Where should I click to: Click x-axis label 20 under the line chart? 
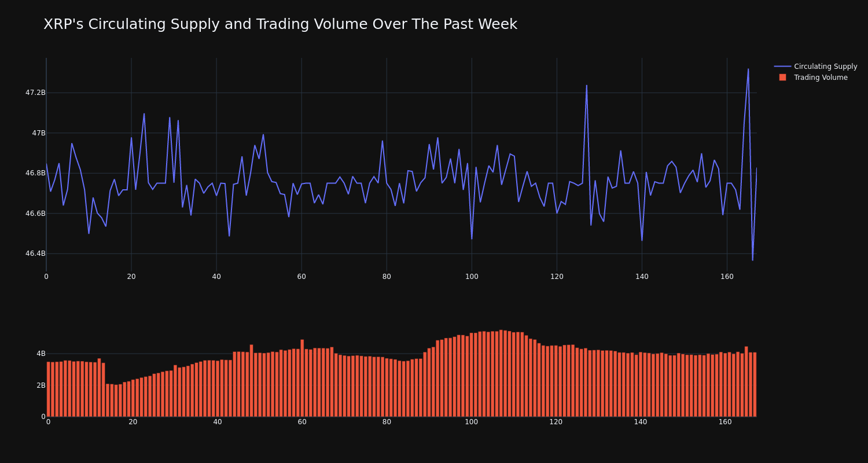pyautogui.click(x=131, y=277)
